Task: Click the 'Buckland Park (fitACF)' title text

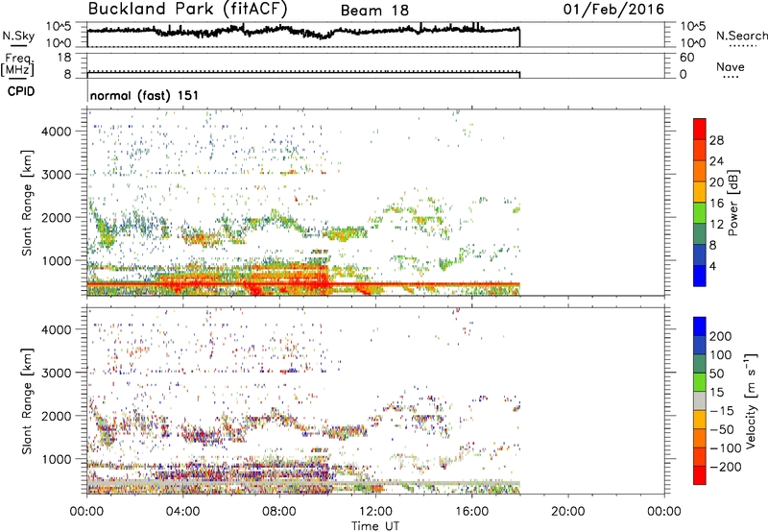Action: click(187, 9)
